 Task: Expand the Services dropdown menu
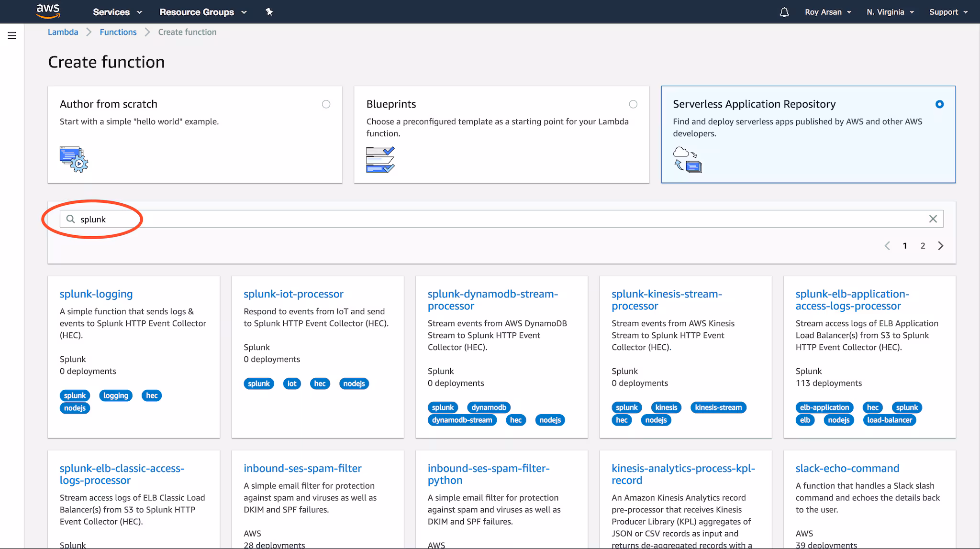tap(117, 12)
